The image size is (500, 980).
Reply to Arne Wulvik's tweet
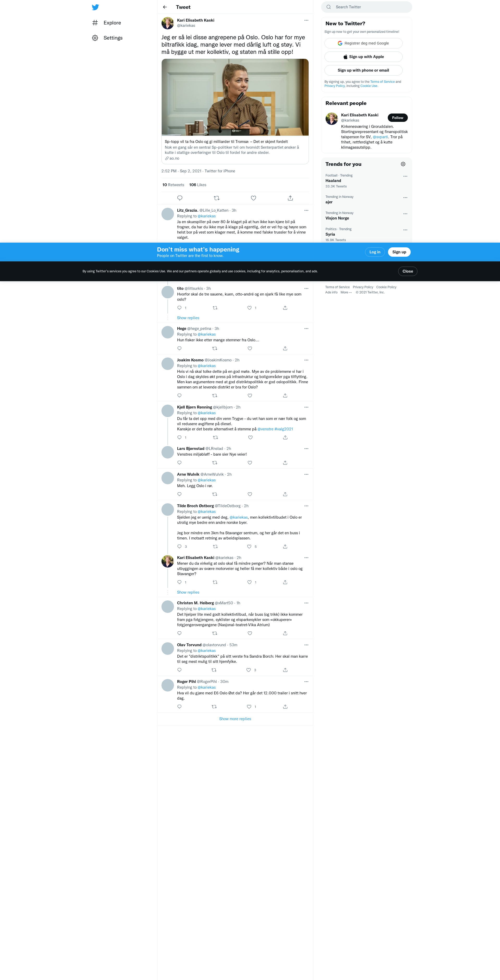point(180,495)
